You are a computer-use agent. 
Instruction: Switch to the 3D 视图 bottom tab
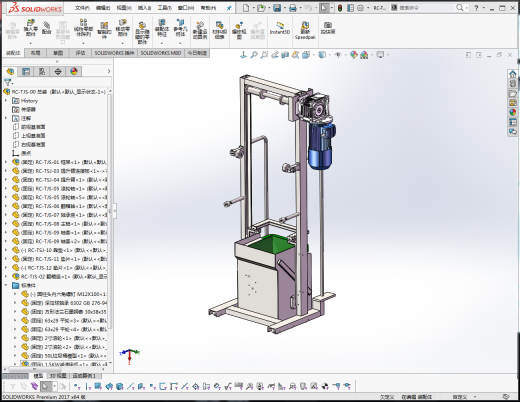click(58, 376)
